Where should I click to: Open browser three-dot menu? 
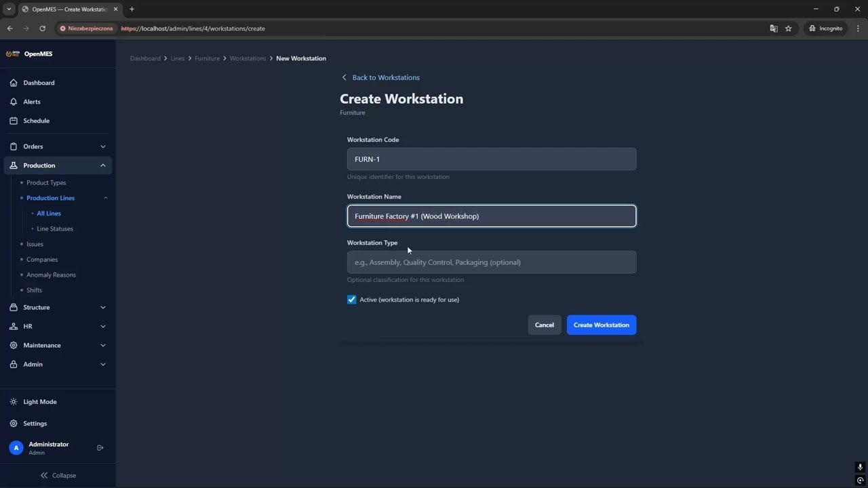coord(857,28)
